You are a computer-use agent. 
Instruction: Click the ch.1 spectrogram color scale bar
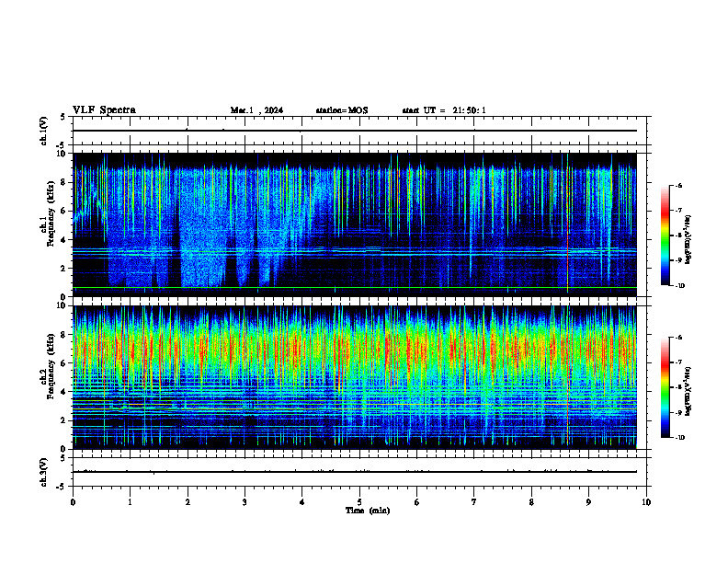665,236
